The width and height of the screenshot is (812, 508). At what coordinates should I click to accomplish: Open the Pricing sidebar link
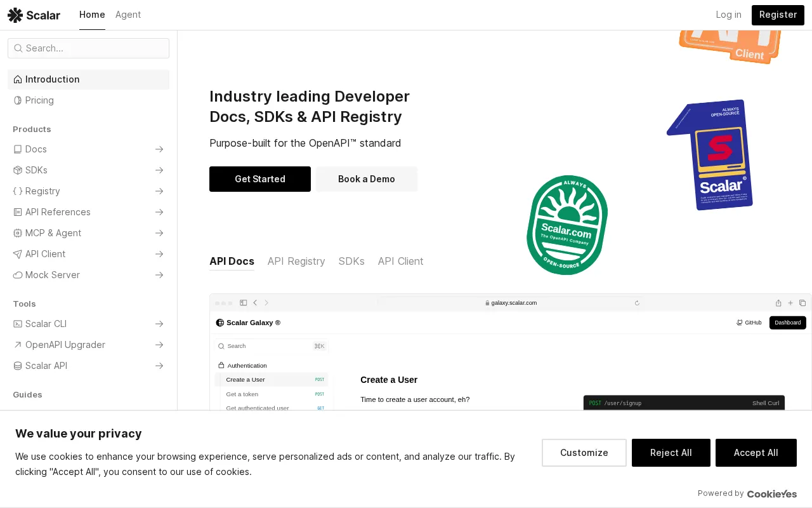point(88,100)
